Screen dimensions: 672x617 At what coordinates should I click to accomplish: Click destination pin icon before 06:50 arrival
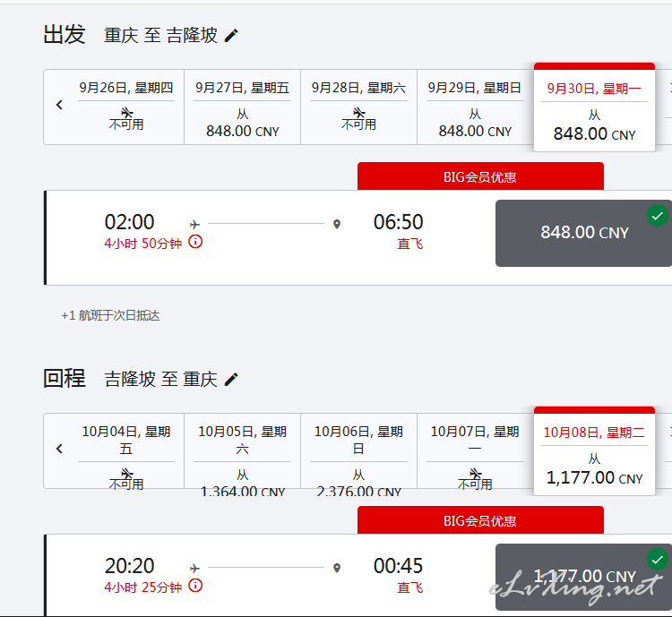tap(337, 224)
